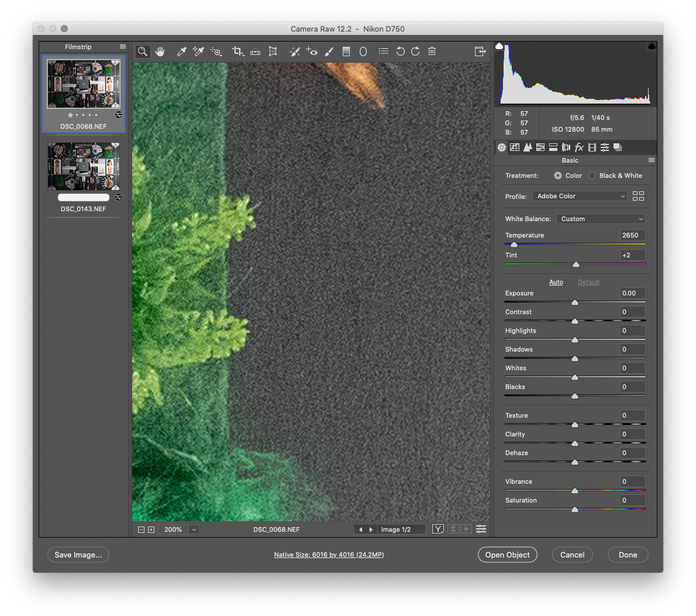
Task: Open the Lens Corrections panel
Action: click(x=566, y=147)
